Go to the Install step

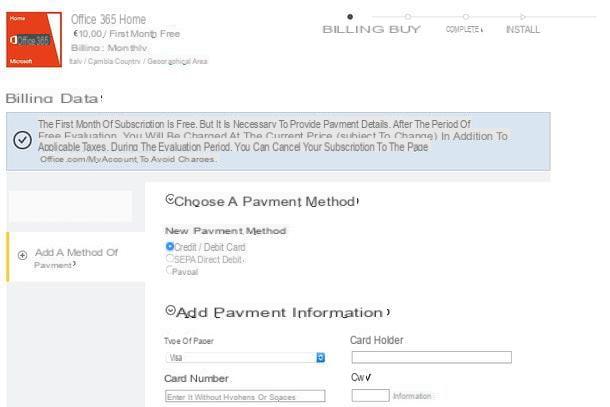coord(522,29)
